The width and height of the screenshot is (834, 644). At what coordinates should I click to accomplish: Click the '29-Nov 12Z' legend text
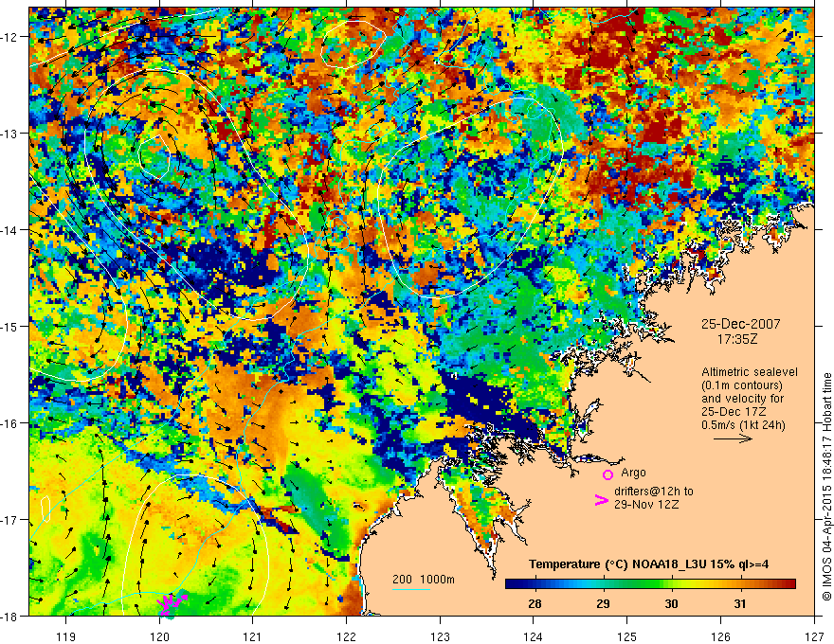(x=646, y=505)
